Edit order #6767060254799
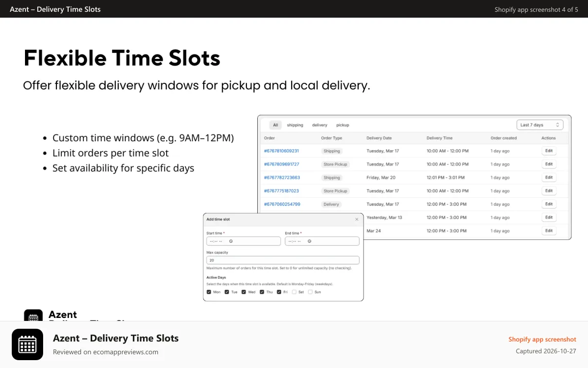Image resolution: width=588 pixels, height=368 pixels. (x=549, y=204)
